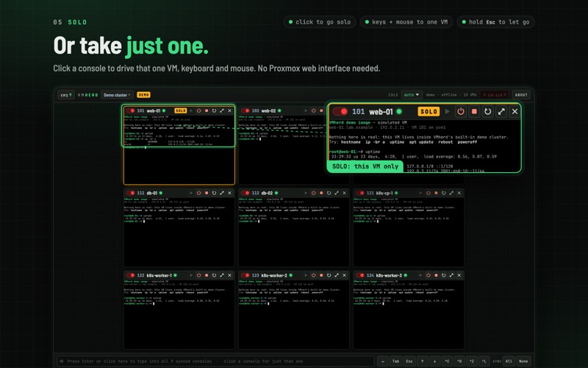The width and height of the screenshot is (588, 368).
Task: Click play icon on 124 k8s-worker-3 tile
Action: pos(420,275)
